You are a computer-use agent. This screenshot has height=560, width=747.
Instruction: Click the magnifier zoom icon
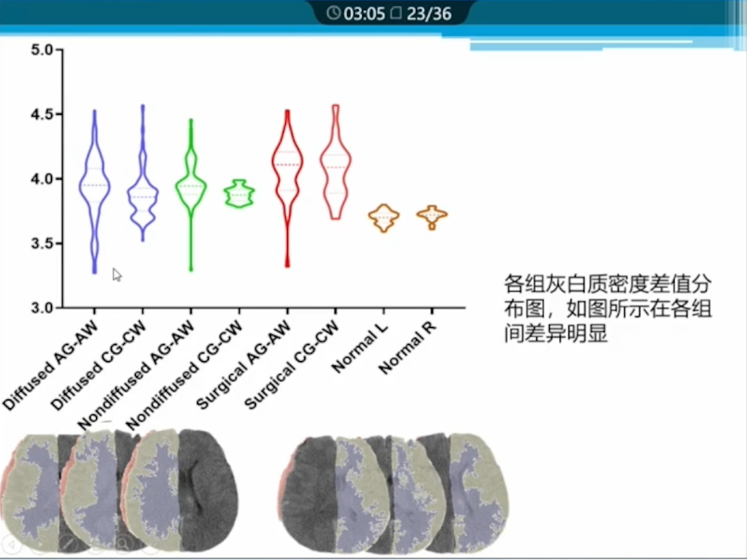click(122, 544)
